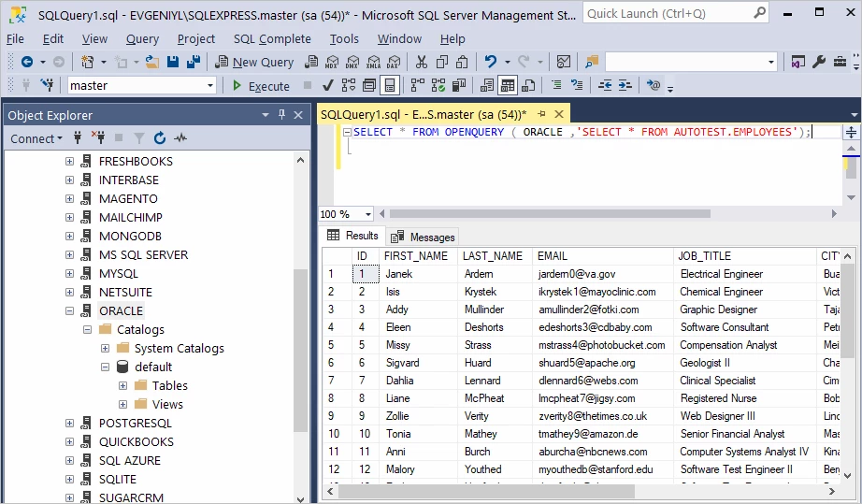Collapse the ORACLE linked server node
The image size is (862, 504).
point(69,311)
